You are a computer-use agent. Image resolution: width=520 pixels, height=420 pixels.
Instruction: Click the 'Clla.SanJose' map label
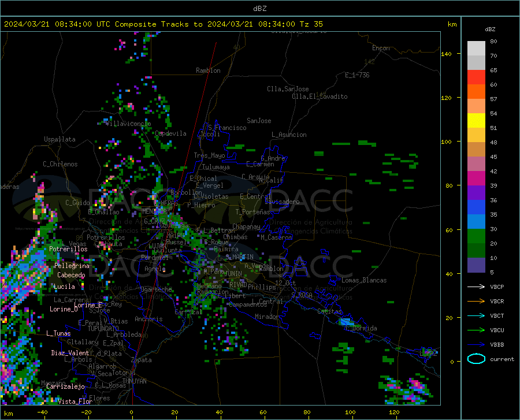(288, 89)
